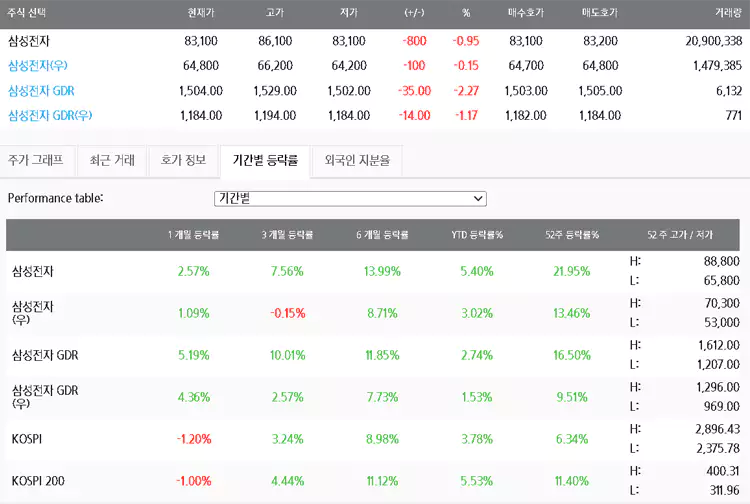Click the 삼성전자(우) stock link
The image size is (750, 504).
point(38,66)
